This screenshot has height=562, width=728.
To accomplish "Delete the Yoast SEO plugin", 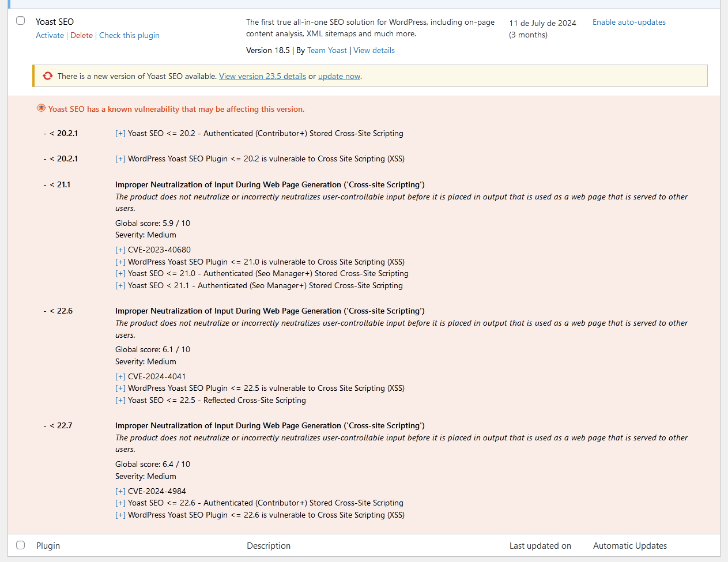I will [x=81, y=35].
